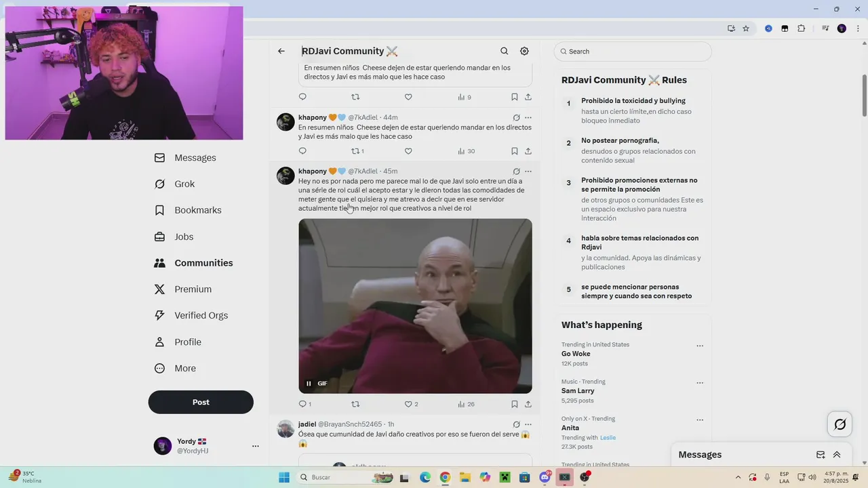
Task: Open Communities in the sidebar
Action: pyautogui.click(x=193, y=263)
